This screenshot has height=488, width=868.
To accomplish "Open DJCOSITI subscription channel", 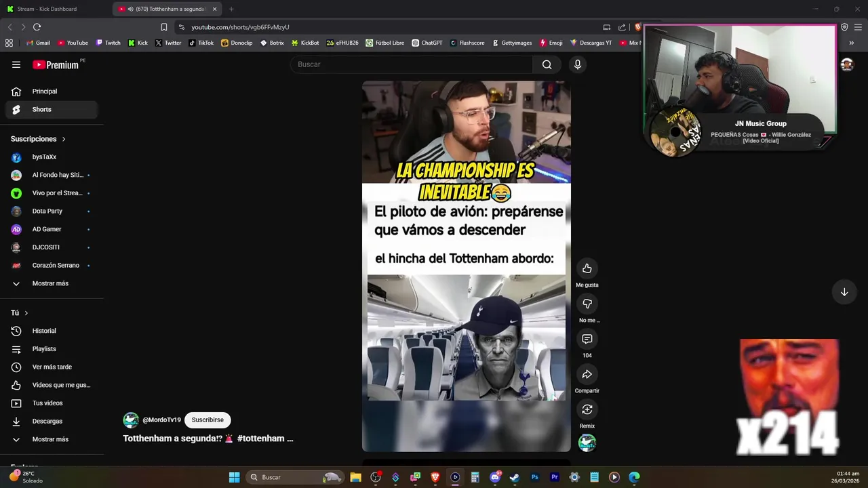I will point(52,247).
